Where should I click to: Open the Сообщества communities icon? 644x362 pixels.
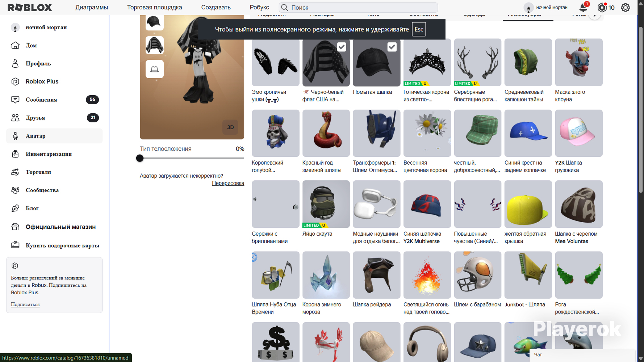(15, 190)
